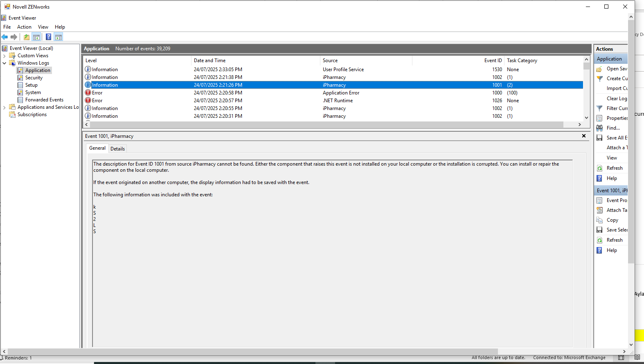Click the Up one level toolbar icon

pos(27,37)
